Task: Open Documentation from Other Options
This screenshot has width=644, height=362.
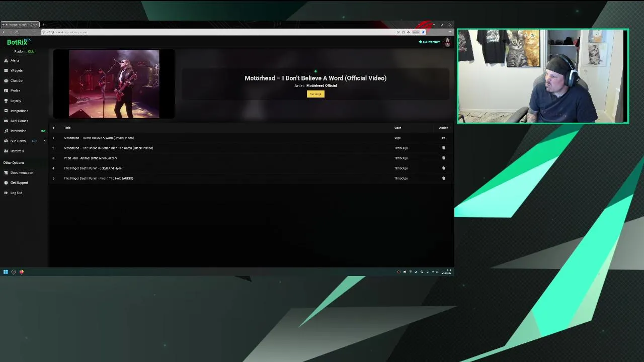Action: point(22,172)
